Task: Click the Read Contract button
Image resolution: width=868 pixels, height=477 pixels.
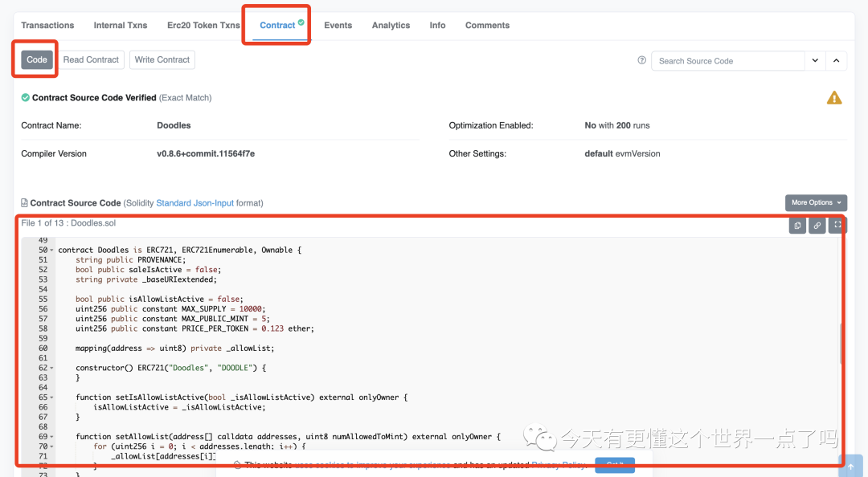Action: click(x=91, y=59)
